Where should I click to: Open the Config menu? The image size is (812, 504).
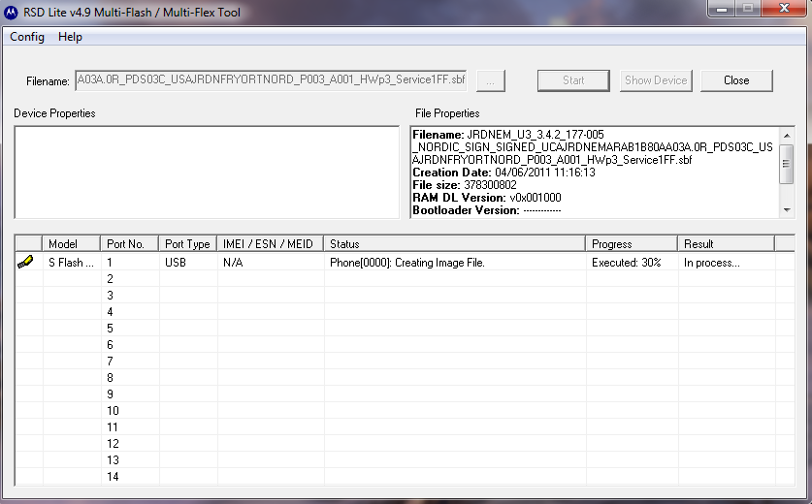click(27, 37)
